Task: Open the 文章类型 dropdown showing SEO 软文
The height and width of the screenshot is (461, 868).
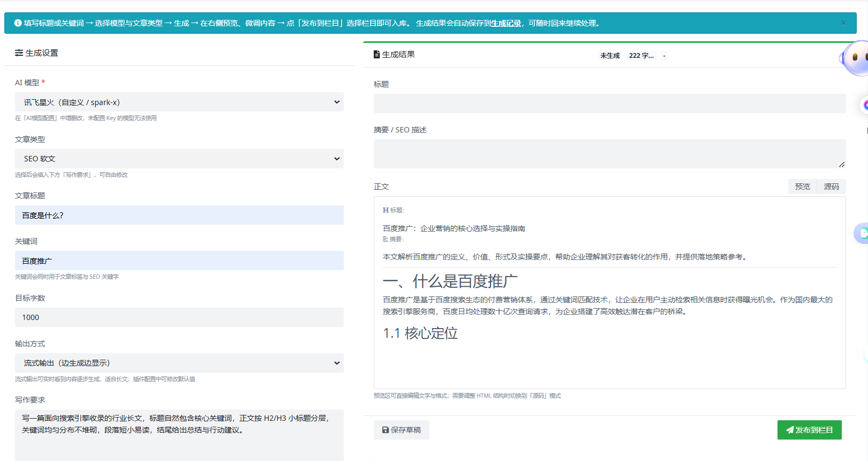Action: point(179,159)
